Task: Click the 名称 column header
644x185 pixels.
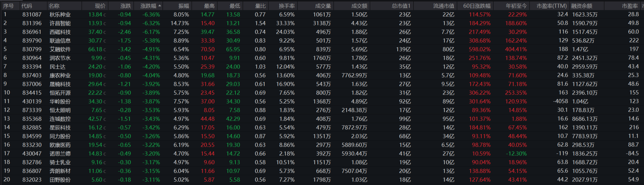Action: click(54, 6)
